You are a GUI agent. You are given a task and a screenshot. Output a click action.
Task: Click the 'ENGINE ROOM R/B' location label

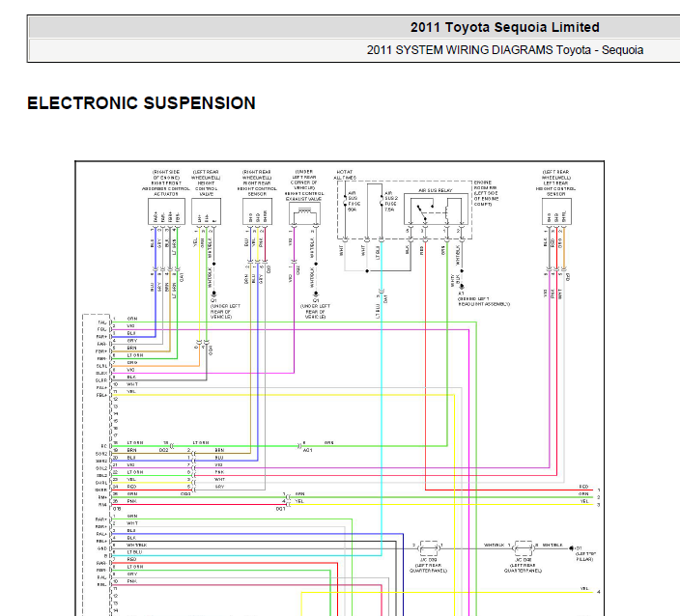486,193
